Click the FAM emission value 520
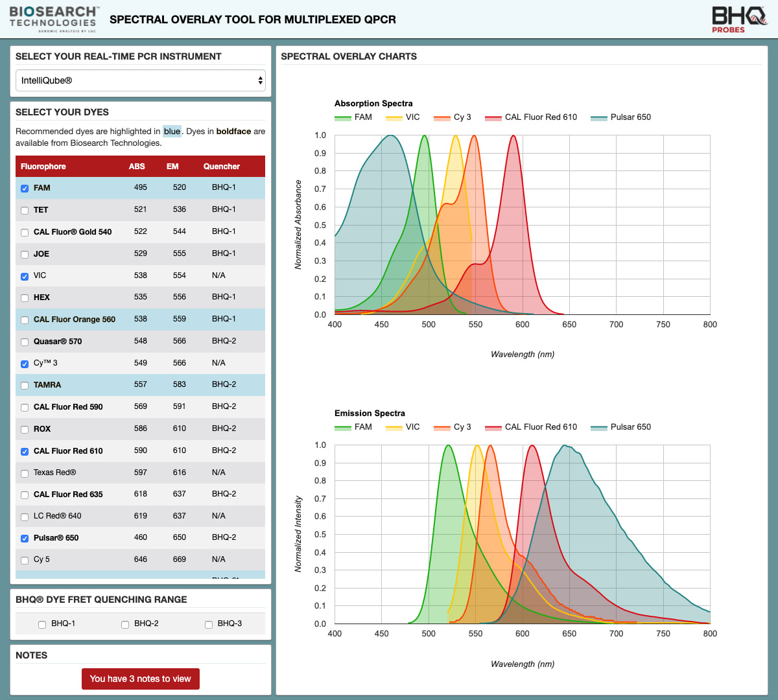Screen dimensions: 778x700 click(180, 187)
